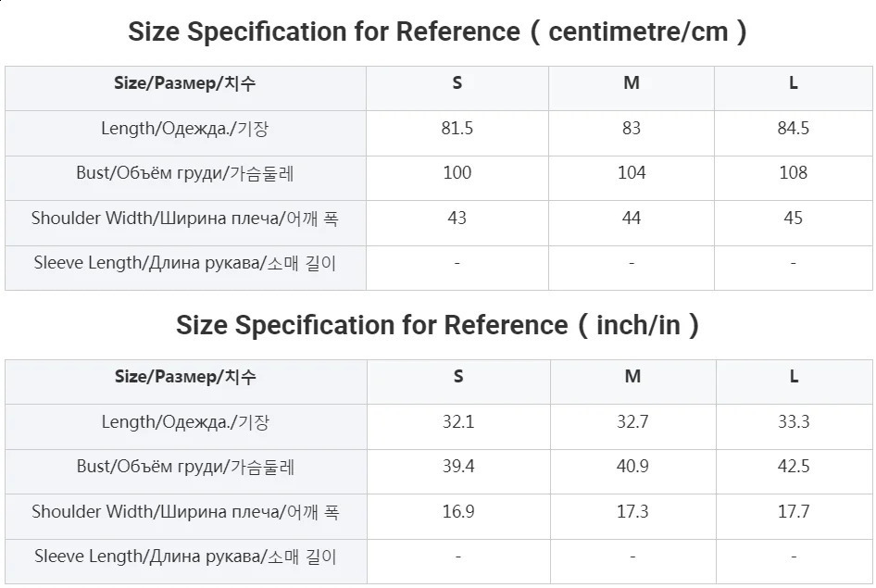The image size is (876, 588).
Task: Click the 84.5 length value cell
Action: pyautogui.click(x=794, y=129)
